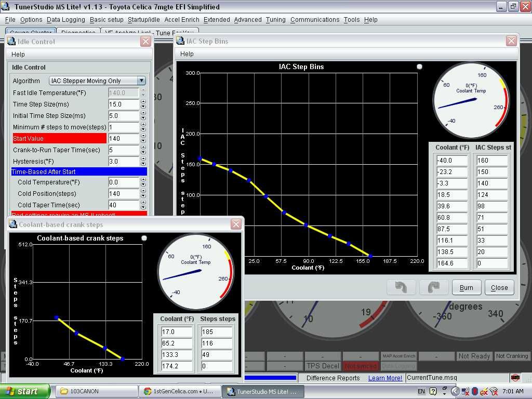Click the Minimum # steps to move spinner
The width and height of the screenshot is (532, 399).
point(143,127)
